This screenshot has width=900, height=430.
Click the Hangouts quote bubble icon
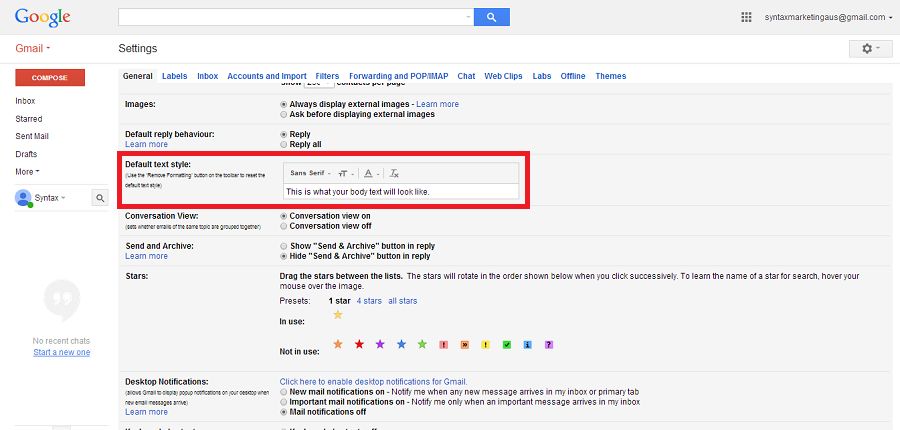pos(62,300)
